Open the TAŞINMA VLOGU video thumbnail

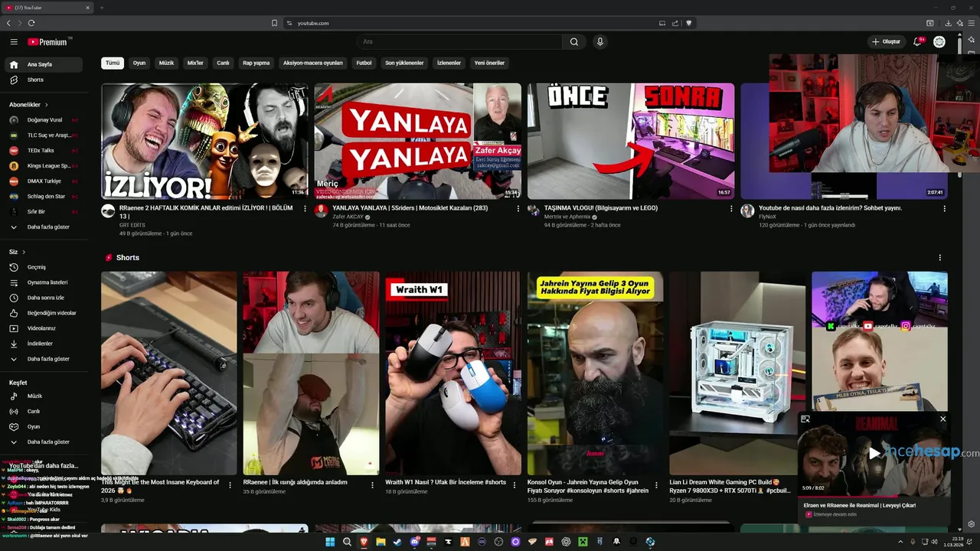click(631, 142)
